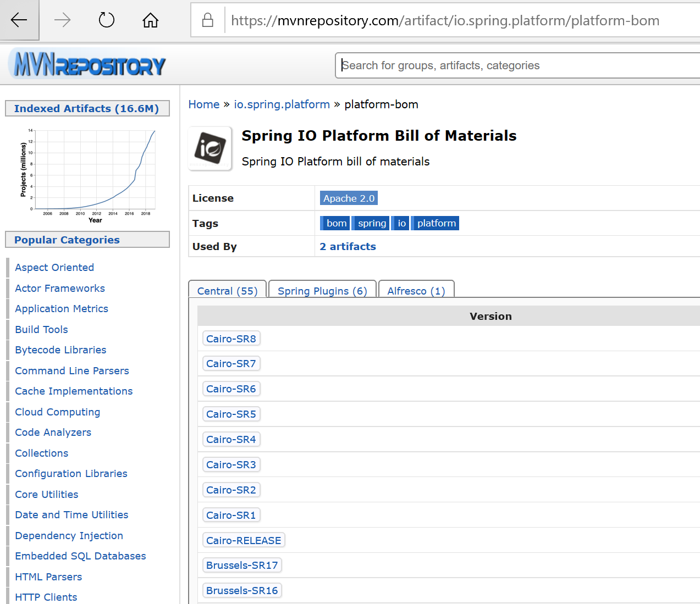Image resolution: width=700 pixels, height=604 pixels.
Task: Open the Application Metrics category
Action: click(62, 308)
